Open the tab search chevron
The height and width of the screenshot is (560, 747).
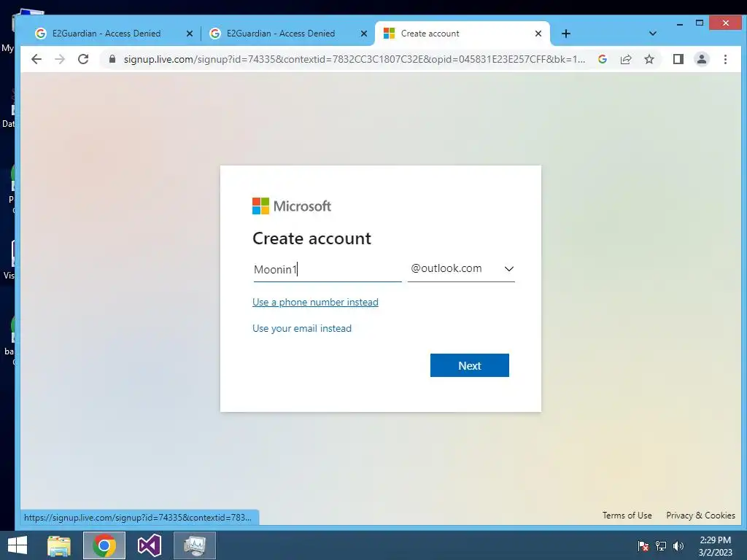(x=653, y=34)
